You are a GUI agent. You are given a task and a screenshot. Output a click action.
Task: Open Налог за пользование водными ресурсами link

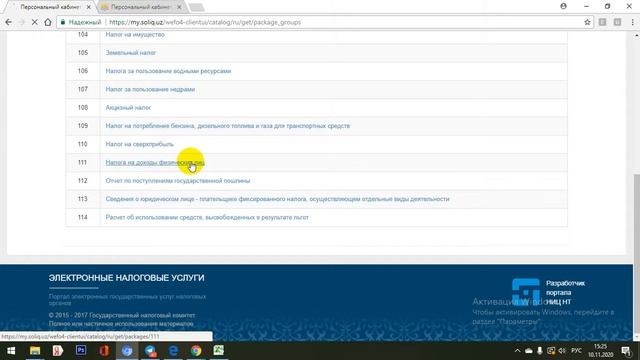point(168,71)
